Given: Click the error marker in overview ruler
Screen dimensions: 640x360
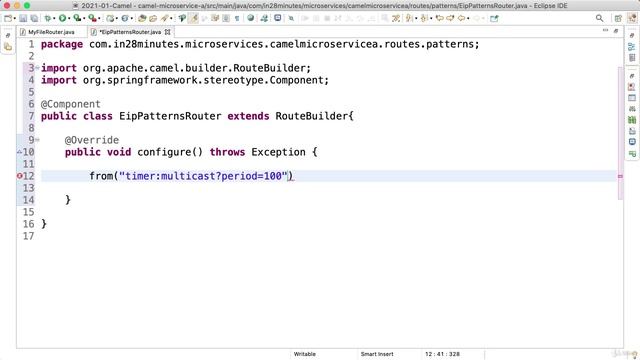Looking at the screenshot, I should [620, 176].
